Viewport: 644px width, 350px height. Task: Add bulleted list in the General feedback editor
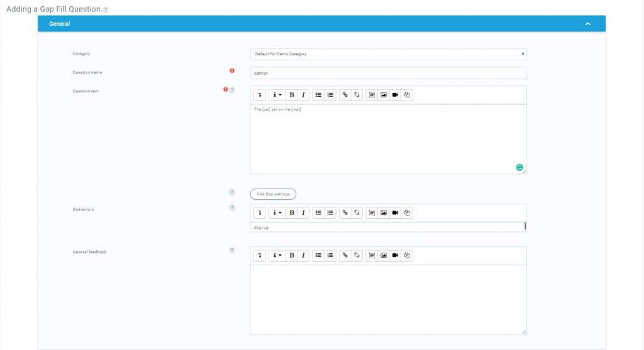(x=318, y=256)
